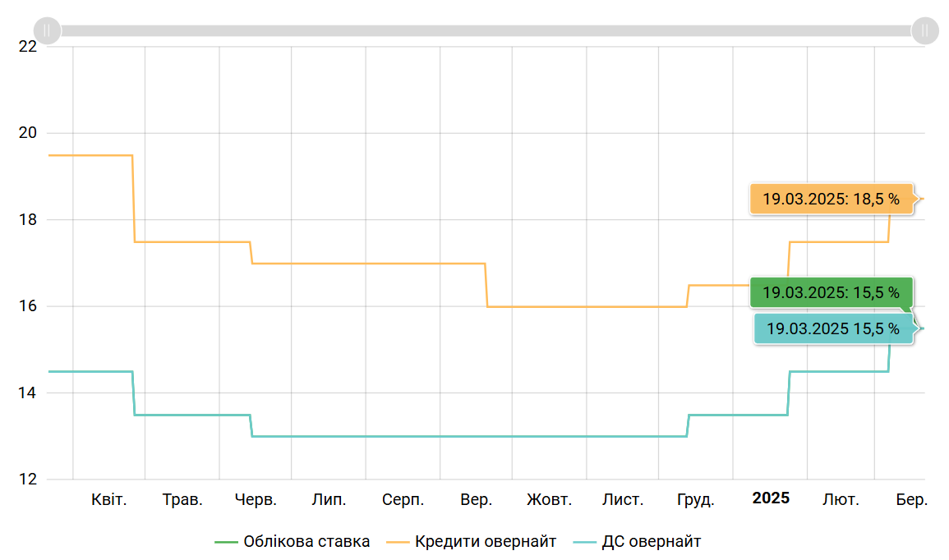Click the bold 2025 axis label
The height and width of the screenshot is (560, 949).
(x=771, y=498)
